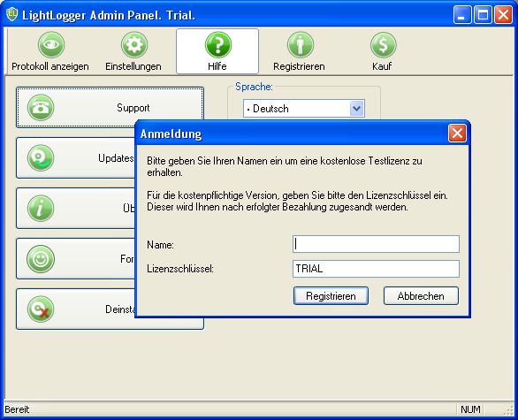Viewport: 518px width, 420px height.
Task: Click the Name: label
Action: coord(160,245)
